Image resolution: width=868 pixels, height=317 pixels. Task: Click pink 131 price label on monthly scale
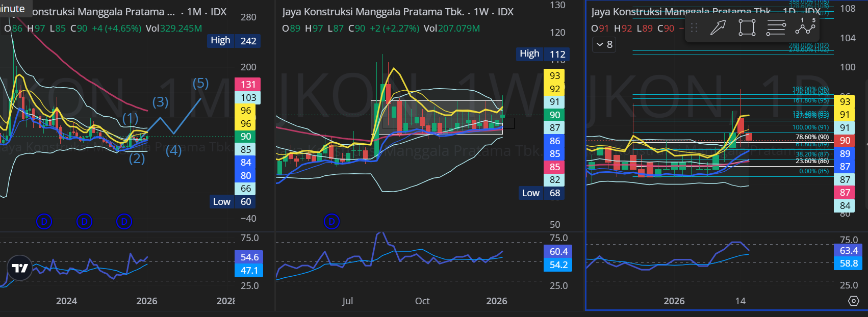click(x=248, y=85)
